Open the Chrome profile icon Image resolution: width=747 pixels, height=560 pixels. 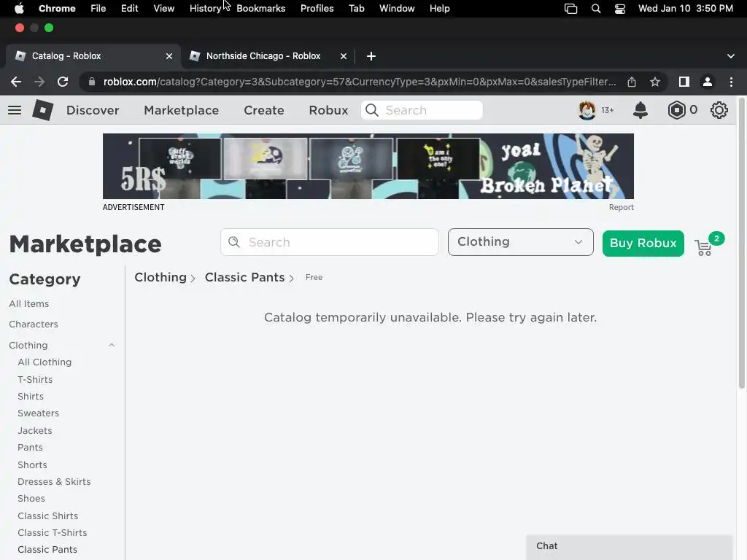coord(708,82)
